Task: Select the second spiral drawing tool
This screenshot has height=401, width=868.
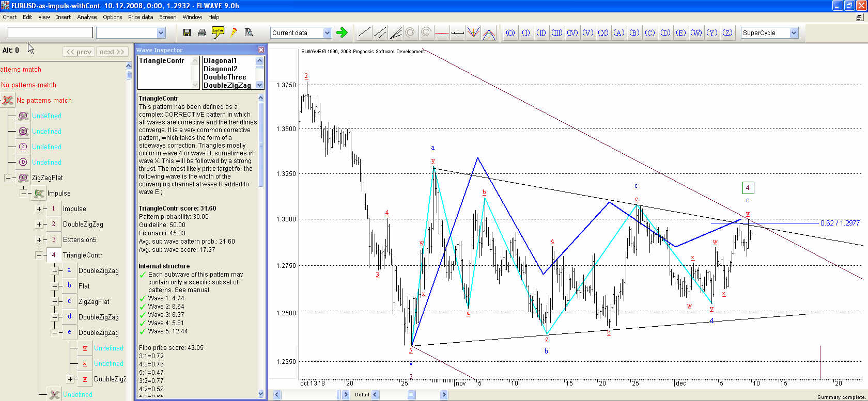Action: click(x=426, y=33)
